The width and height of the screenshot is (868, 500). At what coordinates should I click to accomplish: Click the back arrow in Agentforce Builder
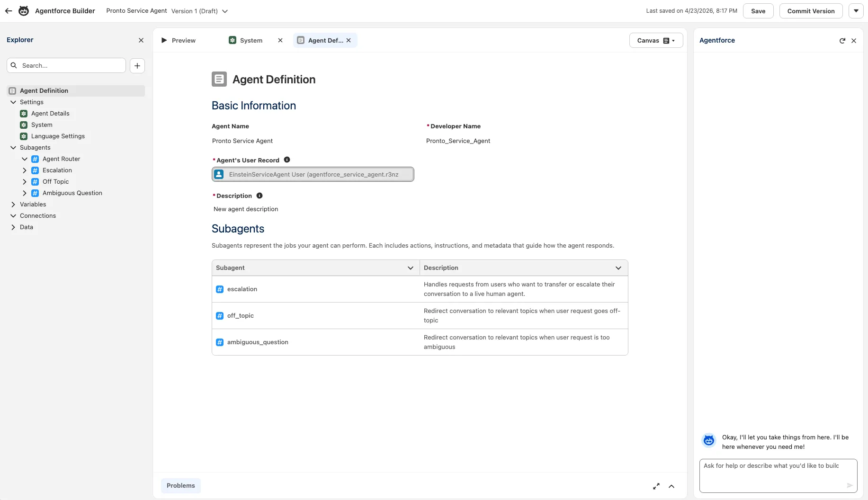click(x=9, y=11)
